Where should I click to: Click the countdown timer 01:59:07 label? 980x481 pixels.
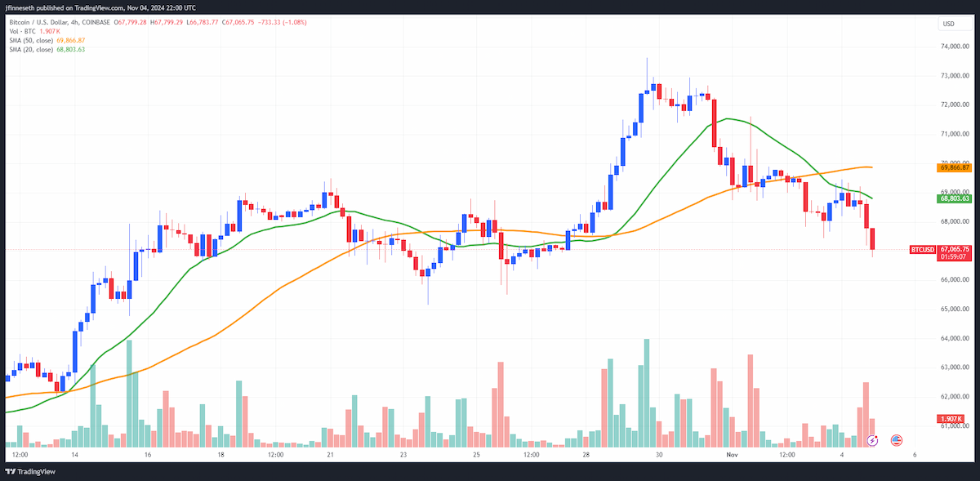click(x=954, y=256)
